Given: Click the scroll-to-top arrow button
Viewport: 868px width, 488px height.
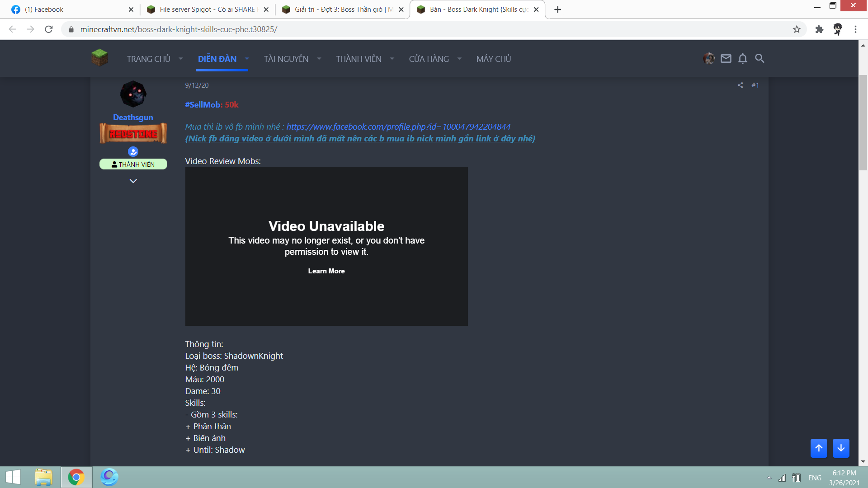Looking at the screenshot, I should click(819, 448).
